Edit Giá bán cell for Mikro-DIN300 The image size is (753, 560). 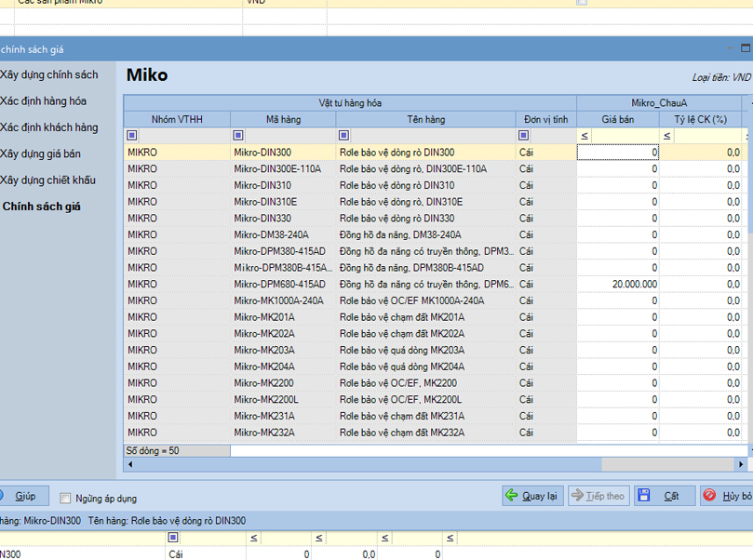pyautogui.click(x=618, y=153)
